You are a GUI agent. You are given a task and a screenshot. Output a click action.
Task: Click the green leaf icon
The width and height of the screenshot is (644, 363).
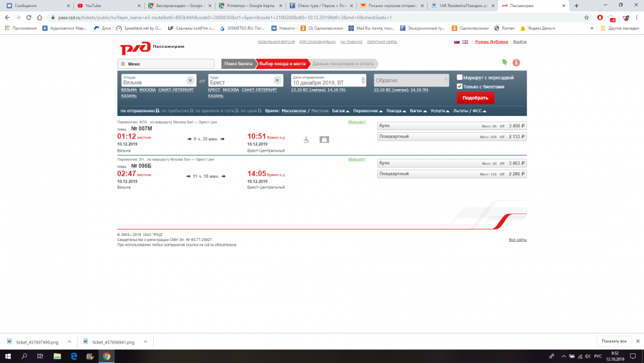click(x=504, y=63)
